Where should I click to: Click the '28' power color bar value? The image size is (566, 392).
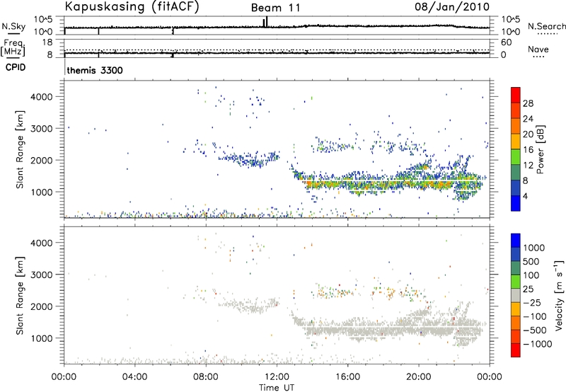coord(528,103)
